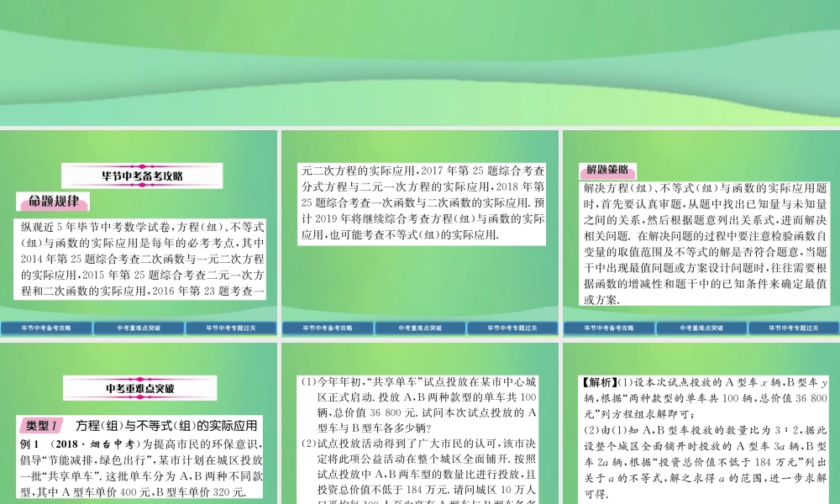Click the text 计2019年将继续综合考查方程(组)

click(x=423, y=218)
